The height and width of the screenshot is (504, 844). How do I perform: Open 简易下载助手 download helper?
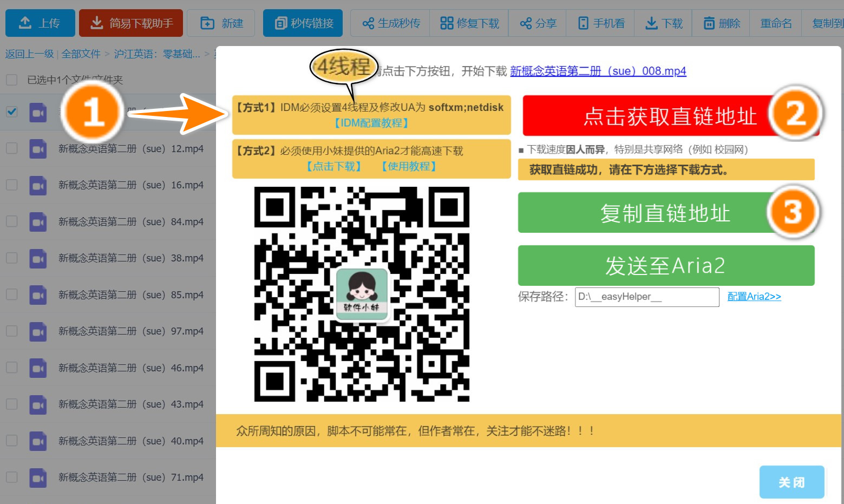pos(131,23)
